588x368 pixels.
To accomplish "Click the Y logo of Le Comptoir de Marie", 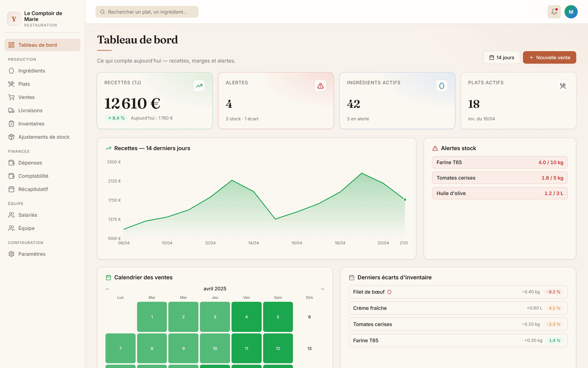I will click(14, 19).
